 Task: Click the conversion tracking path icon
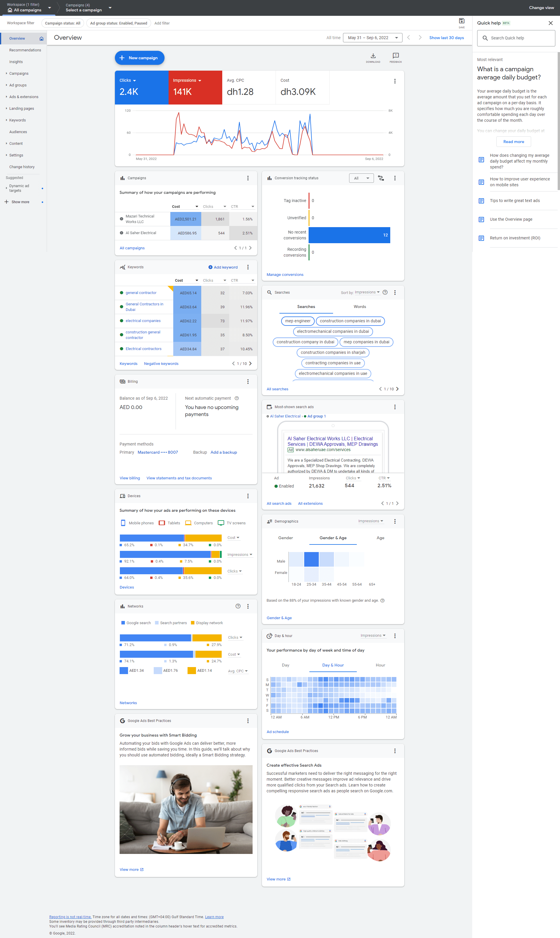381,178
